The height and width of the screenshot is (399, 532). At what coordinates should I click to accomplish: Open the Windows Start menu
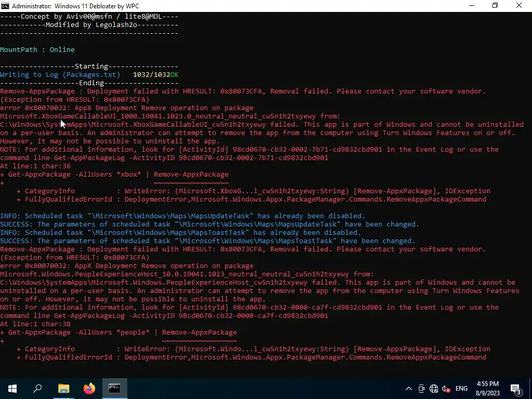(x=12, y=389)
